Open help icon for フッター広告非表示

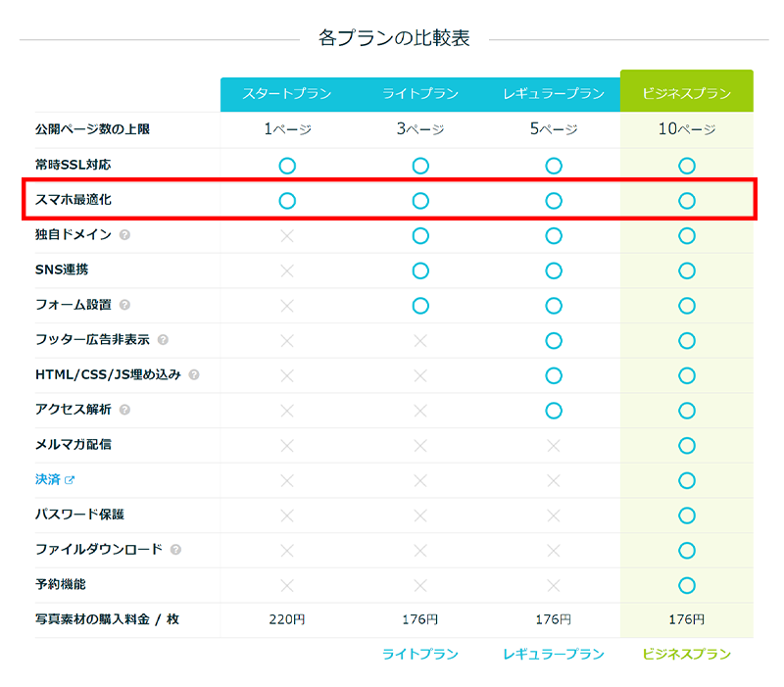(163, 340)
